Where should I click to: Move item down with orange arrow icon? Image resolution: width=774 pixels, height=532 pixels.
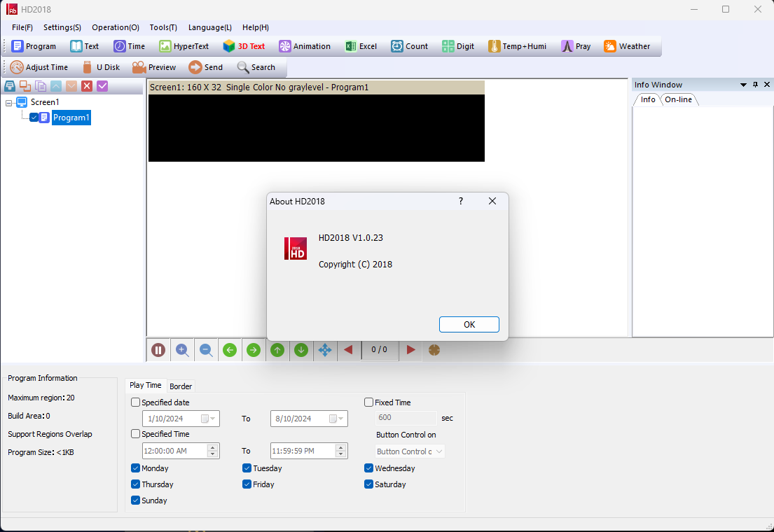pos(71,86)
